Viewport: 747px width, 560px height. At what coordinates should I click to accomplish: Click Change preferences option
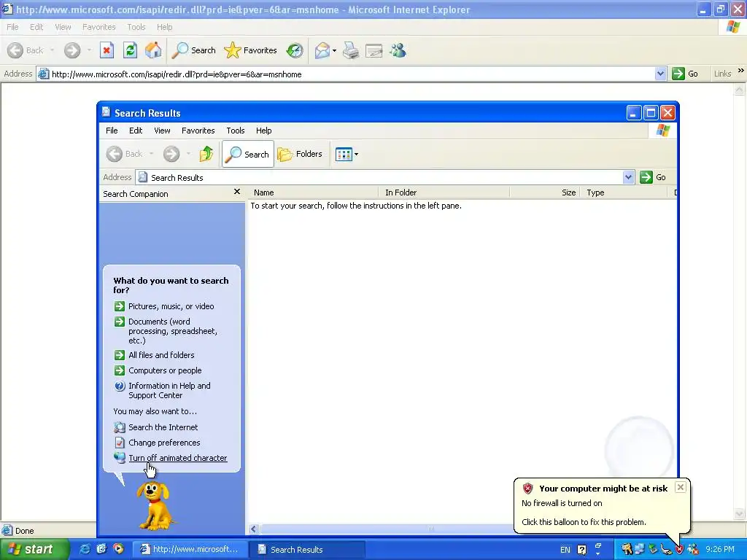(164, 443)
